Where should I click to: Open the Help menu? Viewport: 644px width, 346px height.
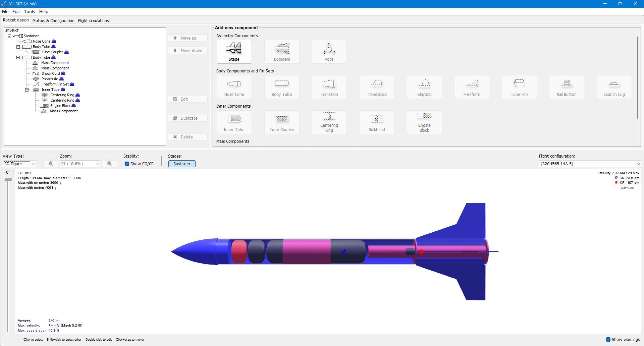pyautogui.click(x=44, y=11)
